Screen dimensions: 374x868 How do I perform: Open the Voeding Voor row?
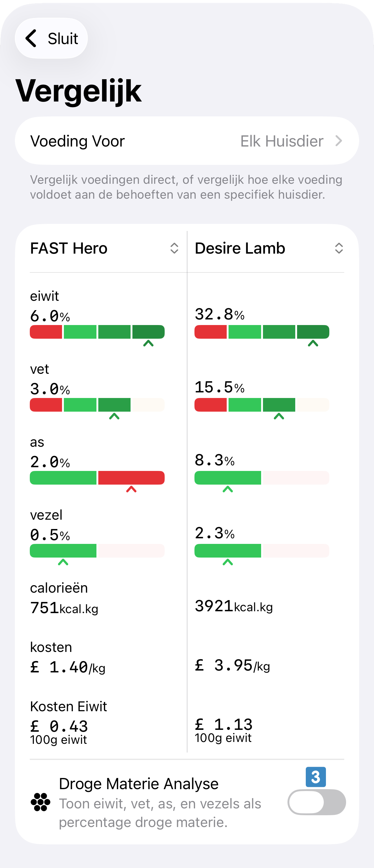coord(78,141)
